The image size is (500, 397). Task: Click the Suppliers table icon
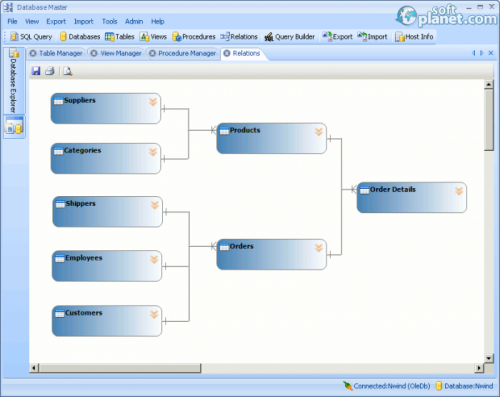click(x=59, y=101)
